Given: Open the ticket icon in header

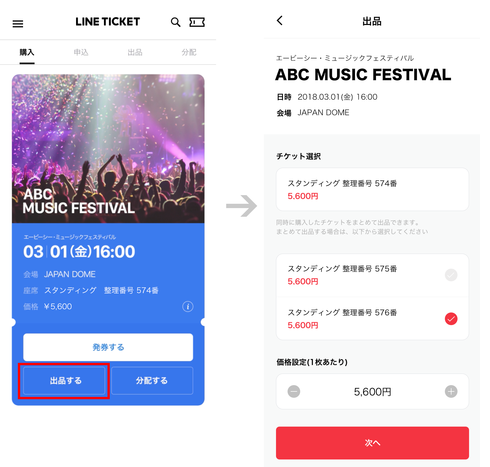Looking at the screenshot, I should tap(197, 22).
